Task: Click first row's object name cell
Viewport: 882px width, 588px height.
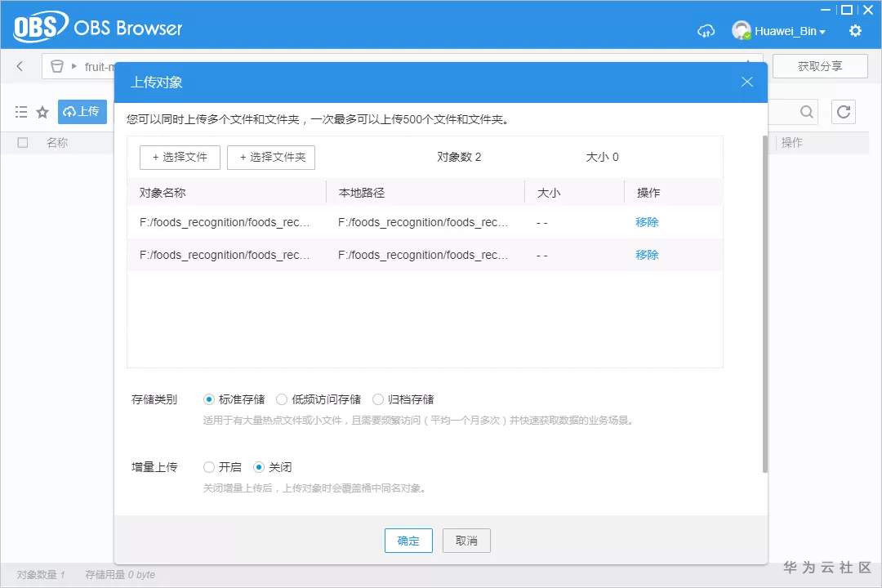Action: tap(225, 222)
